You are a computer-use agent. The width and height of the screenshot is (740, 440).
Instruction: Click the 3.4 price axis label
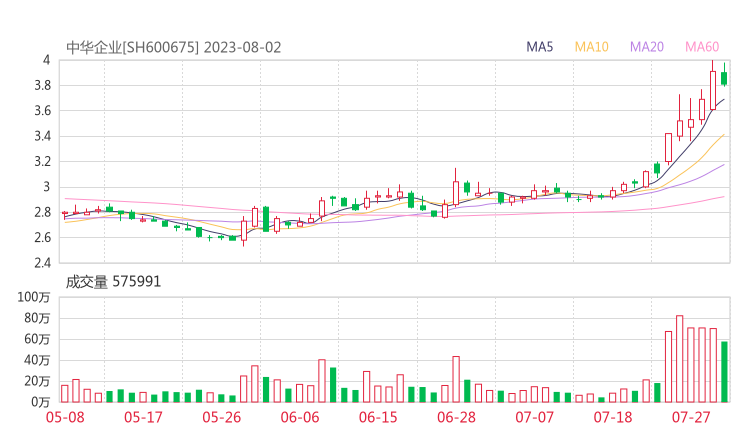click(42, 136)
